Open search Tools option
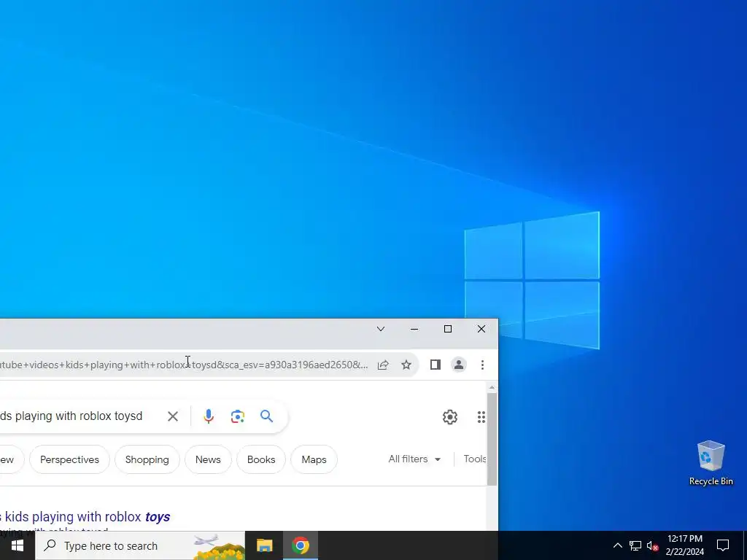 tap(474, 459)
